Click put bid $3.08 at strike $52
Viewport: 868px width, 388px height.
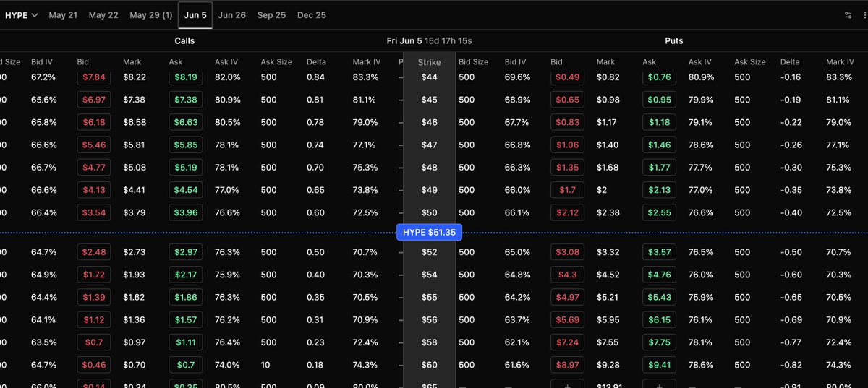pos(568,251)
